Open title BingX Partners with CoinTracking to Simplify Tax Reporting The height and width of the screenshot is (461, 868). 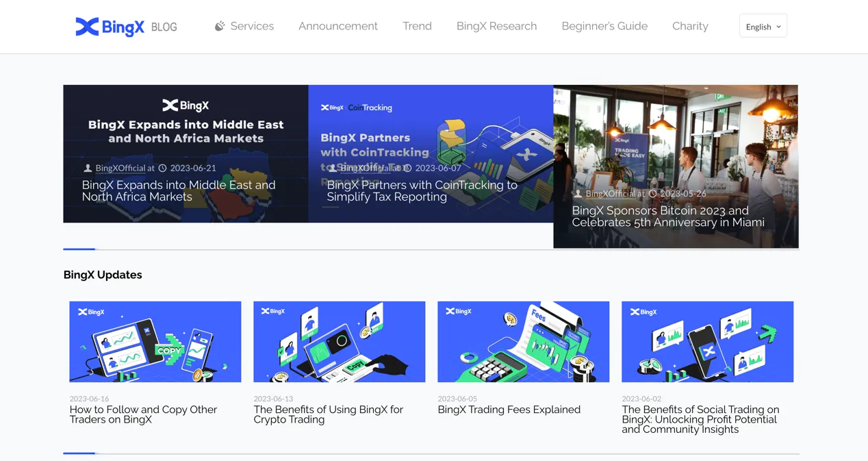pyautogui.click(x=422, y=190)
